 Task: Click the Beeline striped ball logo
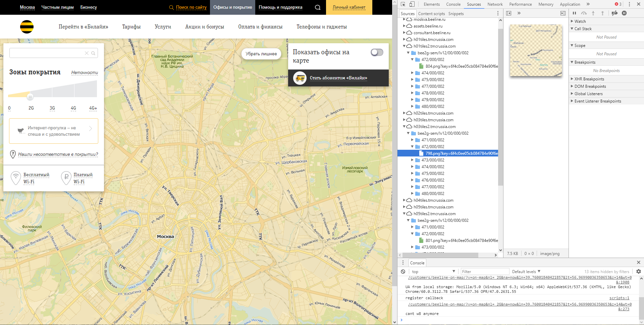point(27,27)
